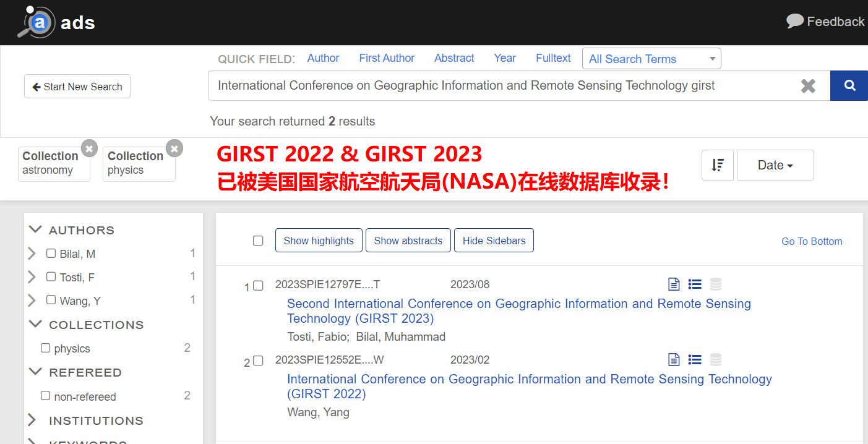Clear the search query with the X icon

click(x=808, y=86)
